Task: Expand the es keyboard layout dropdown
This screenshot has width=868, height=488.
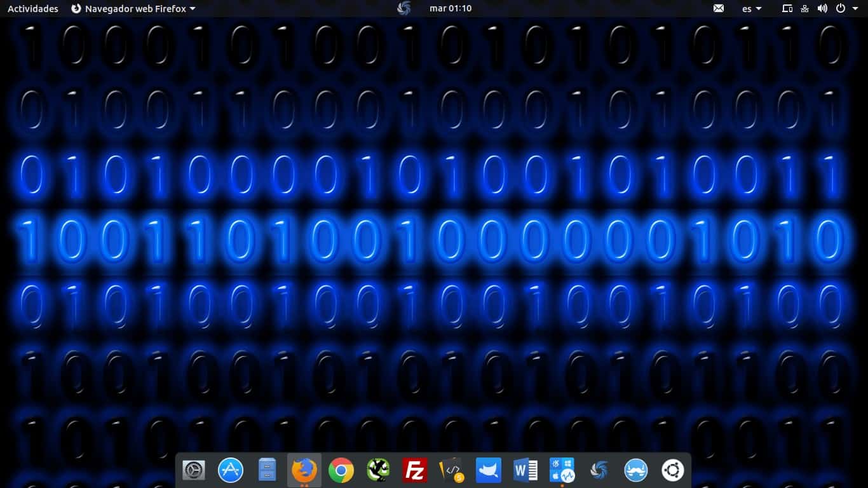Action: point(750,8)
